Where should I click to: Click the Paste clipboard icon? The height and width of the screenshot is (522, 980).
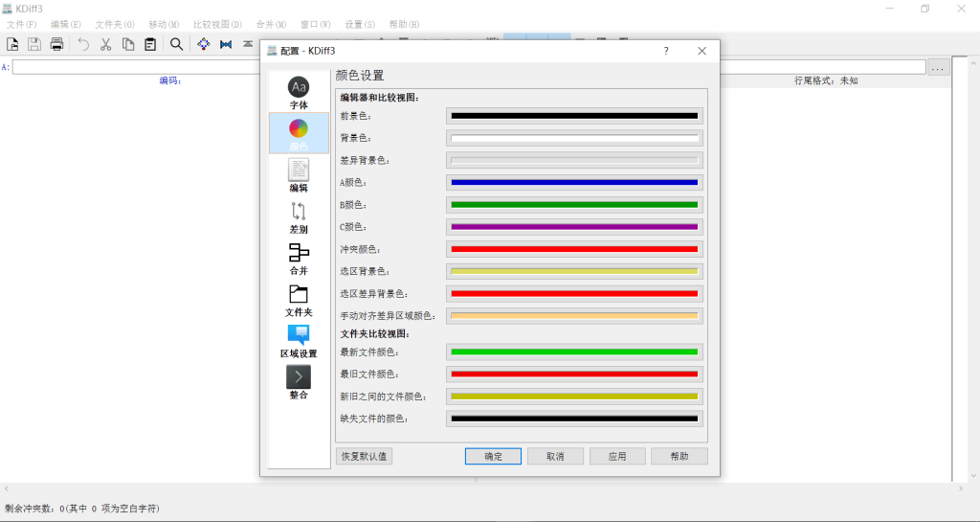pos(150,44)
